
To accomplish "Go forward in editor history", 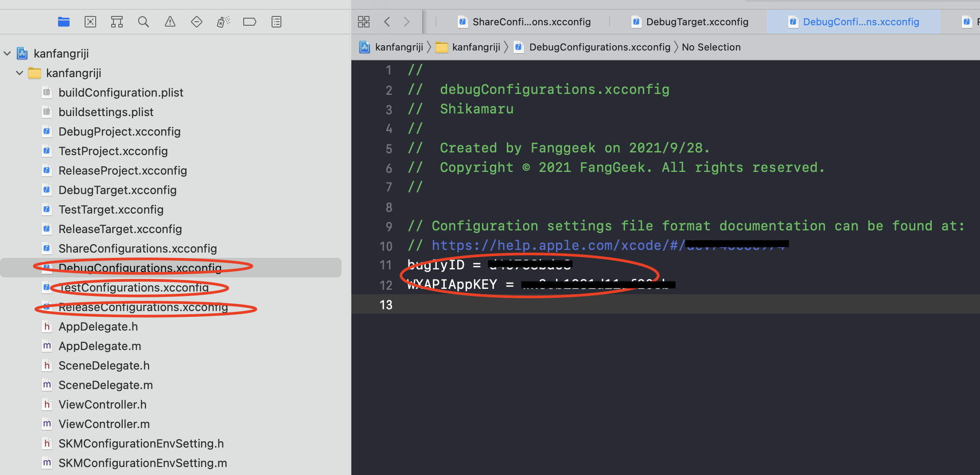I will point(407,22).
